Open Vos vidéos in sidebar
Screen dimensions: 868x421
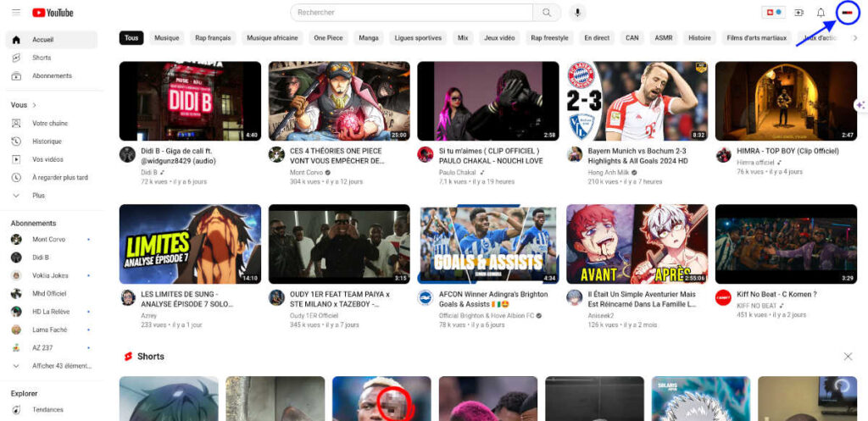point(52,159)
